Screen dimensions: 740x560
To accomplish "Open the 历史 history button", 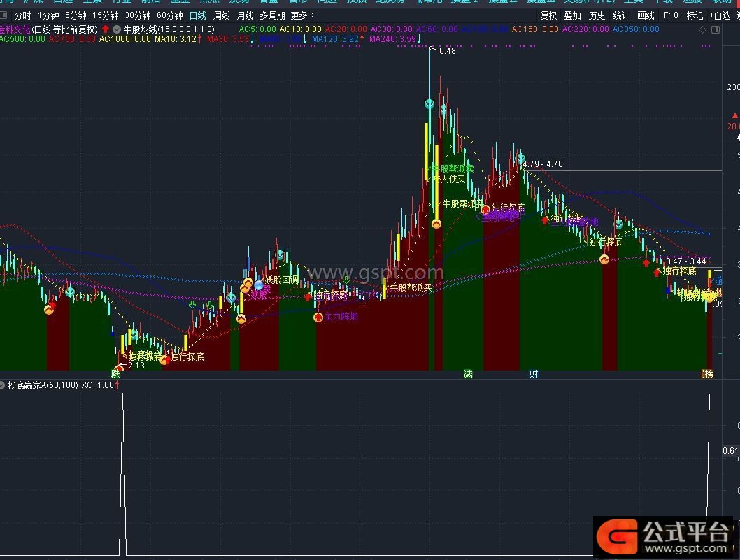I will [x=597, y=15].
